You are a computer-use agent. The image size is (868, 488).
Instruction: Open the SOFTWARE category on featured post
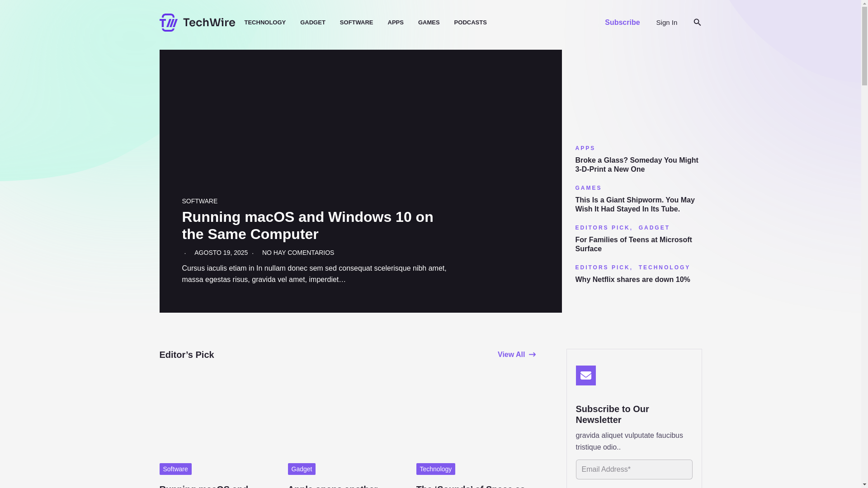coord(199,201)
